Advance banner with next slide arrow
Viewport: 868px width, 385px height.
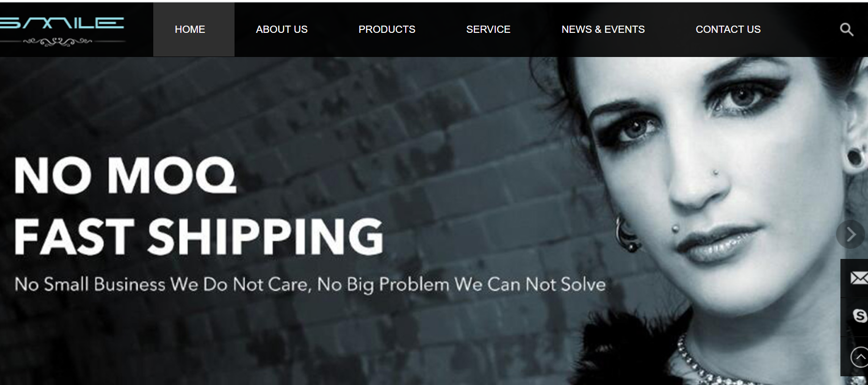tap(851, 234)
